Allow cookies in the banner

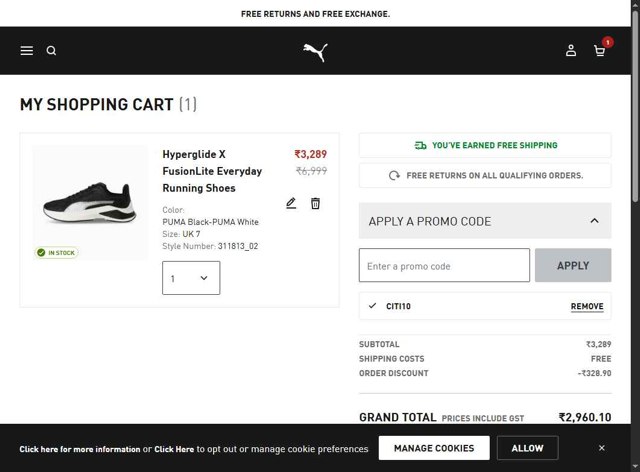528,448
